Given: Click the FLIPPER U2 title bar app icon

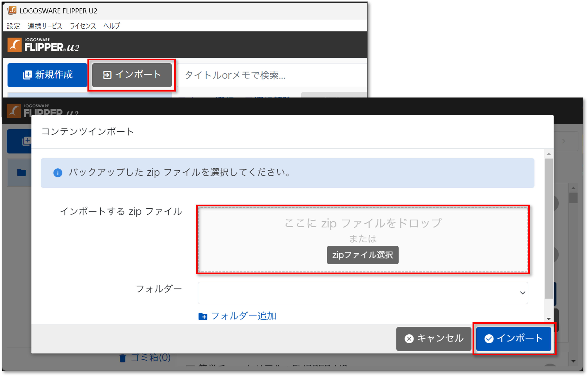Looking at the screenshot, I should (x=12, y=10).
